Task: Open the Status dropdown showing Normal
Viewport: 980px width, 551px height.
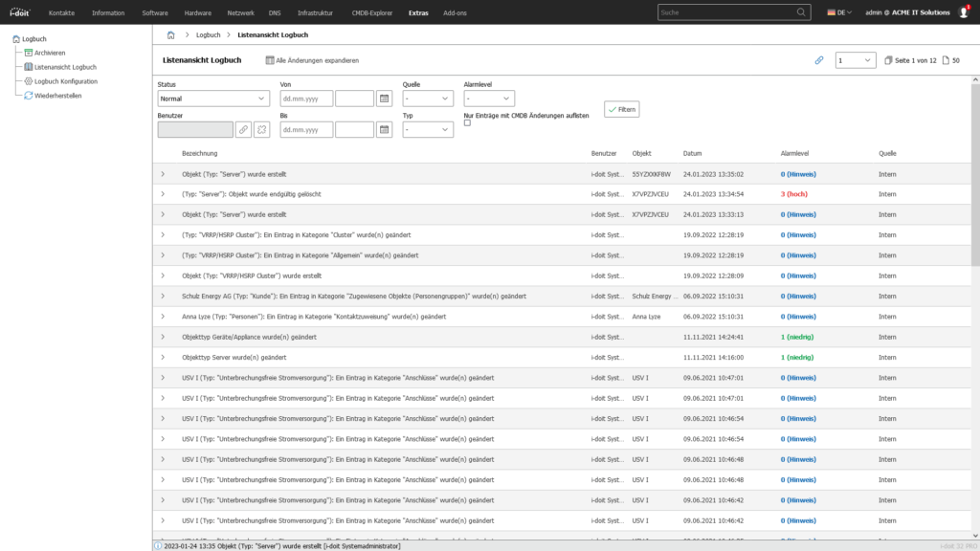Action: pos(214,99)
